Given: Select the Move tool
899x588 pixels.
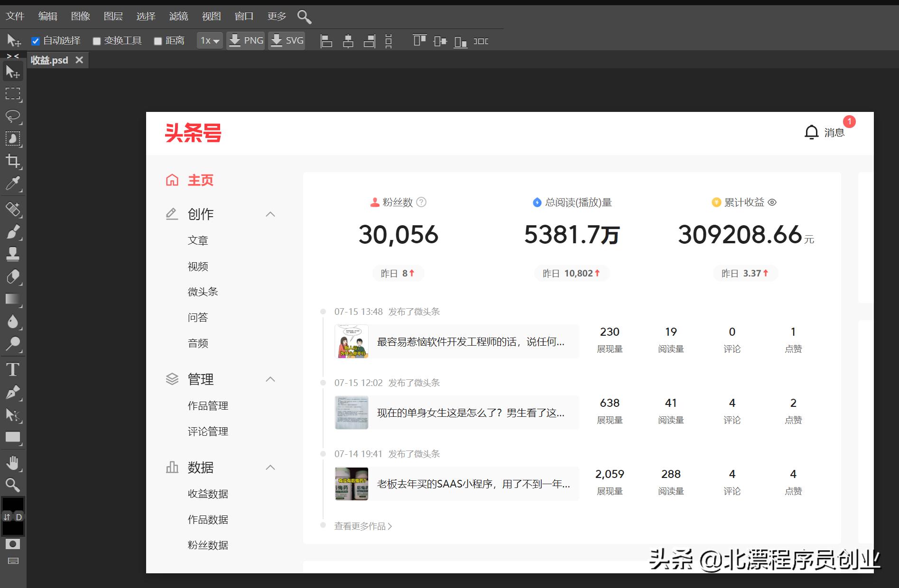Looking at the screenshot, I should click(13, 71).
